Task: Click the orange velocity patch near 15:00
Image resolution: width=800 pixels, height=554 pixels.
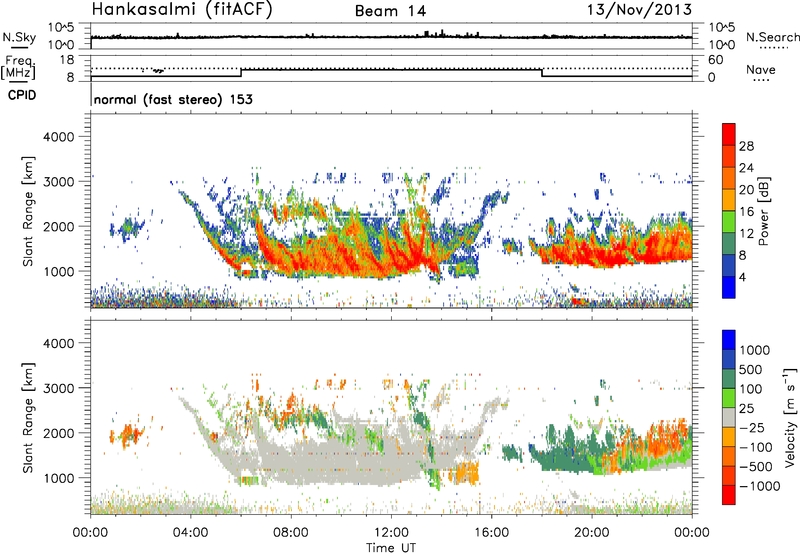Action: pyautogui.click(x=465, y=473)
